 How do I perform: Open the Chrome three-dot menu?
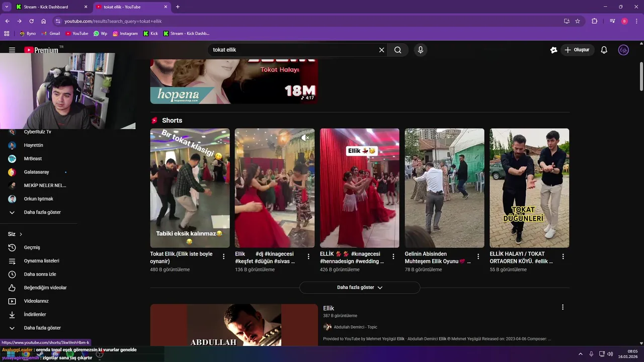[x=637, y=21]
